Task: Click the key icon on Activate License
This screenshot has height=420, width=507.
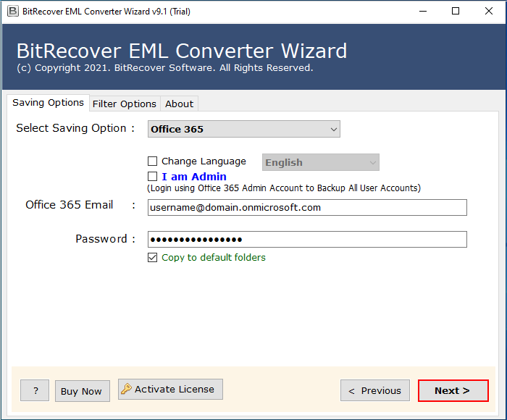Action: pyautogui.click(x=126, y=390)
